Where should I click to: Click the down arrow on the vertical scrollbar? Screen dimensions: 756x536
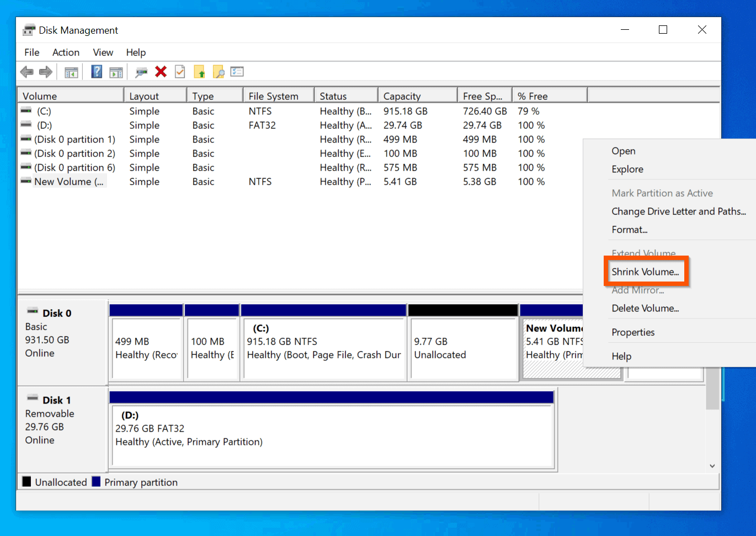tap(712, 465)
